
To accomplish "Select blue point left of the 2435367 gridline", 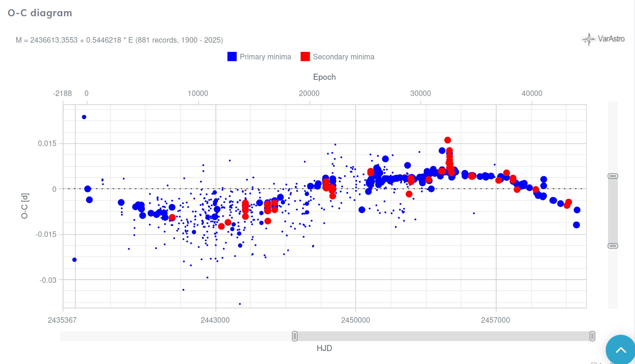I will (x=74, y=260).
